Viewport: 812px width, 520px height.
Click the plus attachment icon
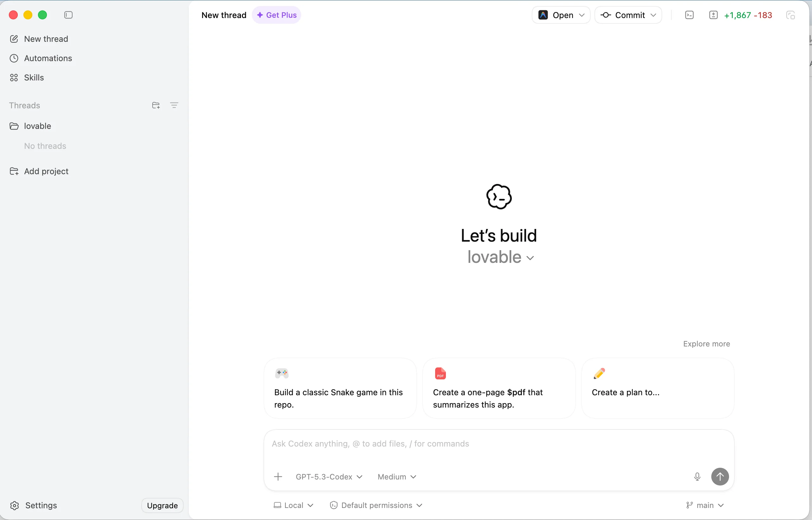pos(278,476)
